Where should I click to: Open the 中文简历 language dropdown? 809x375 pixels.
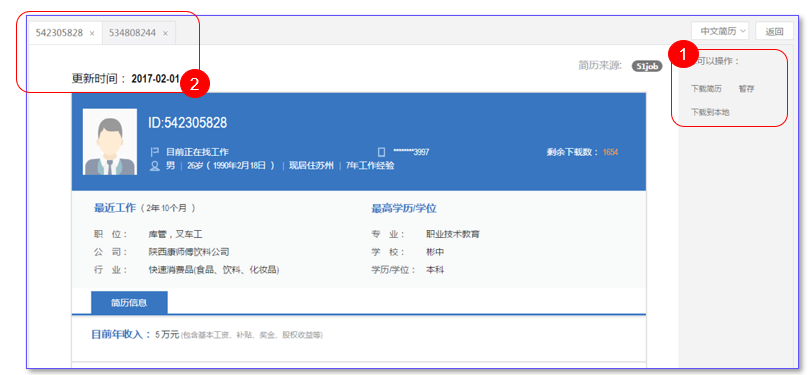[x=720, y=31]
